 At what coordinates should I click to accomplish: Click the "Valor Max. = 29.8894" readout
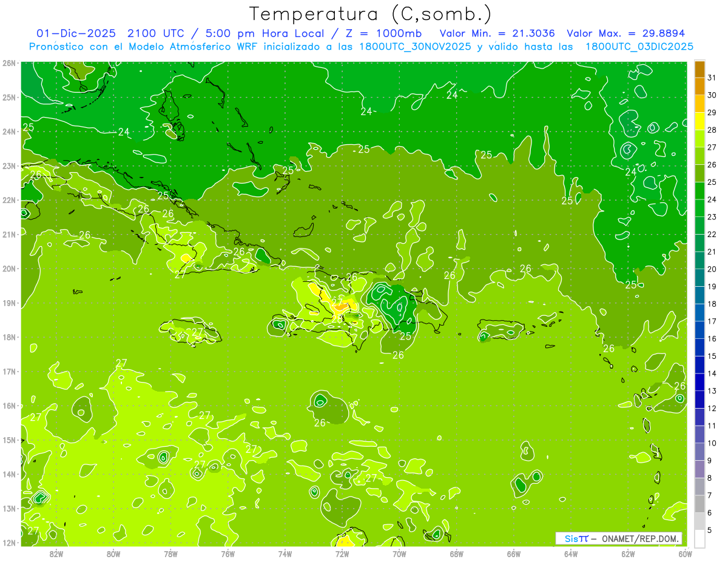625,33
